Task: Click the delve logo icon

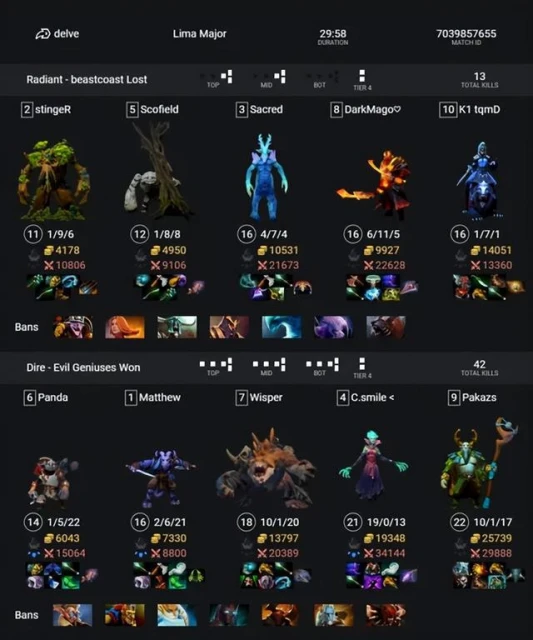Action: pos(43,34)
